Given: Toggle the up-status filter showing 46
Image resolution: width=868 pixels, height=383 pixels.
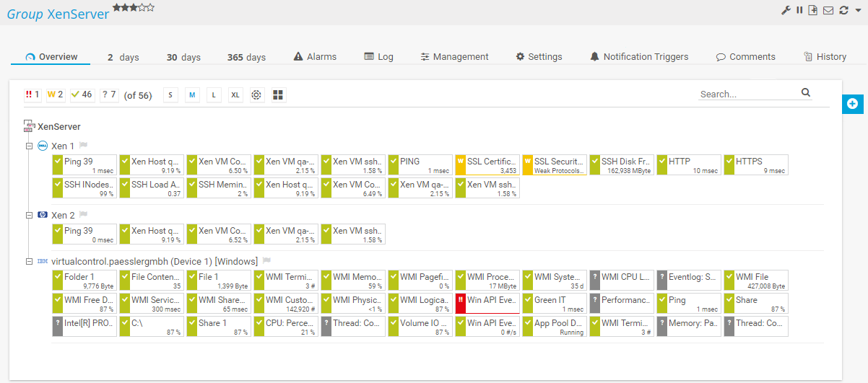Looking at the screenshot, I should pos(82,95).
